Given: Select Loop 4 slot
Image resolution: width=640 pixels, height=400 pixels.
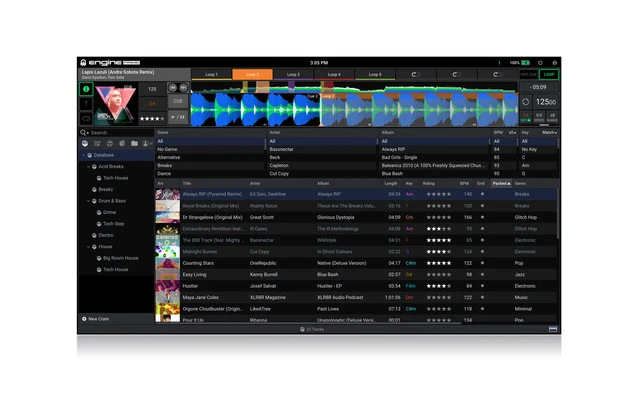Looking at the screenshot, I should point(334,74).
